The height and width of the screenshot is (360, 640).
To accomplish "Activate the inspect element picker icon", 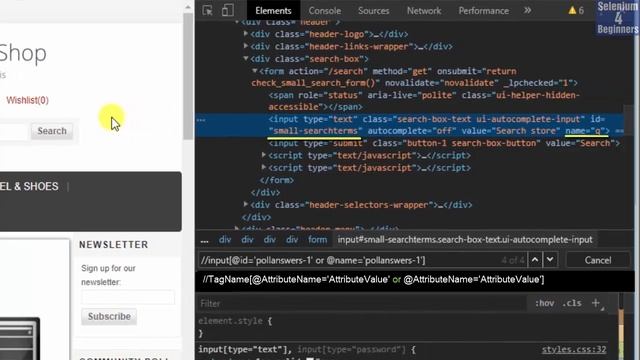I will coord(207,11).
